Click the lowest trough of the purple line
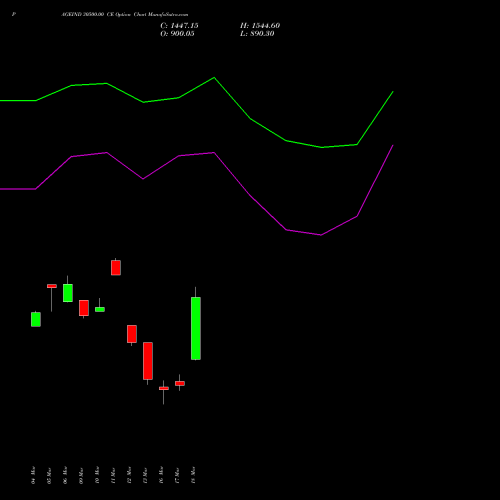The height and width of the screenshot is (500, 500). [321, 235]
